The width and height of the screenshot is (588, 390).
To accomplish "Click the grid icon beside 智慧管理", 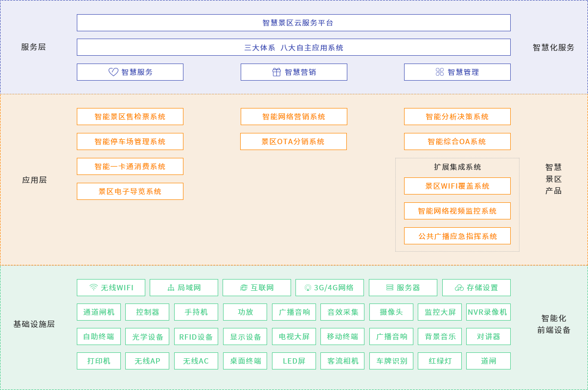I will pos(439,72).
